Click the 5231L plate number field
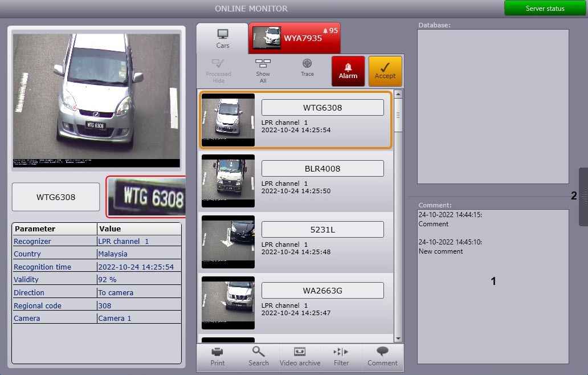The width and height of the screenshot is (588, 375). coord(322,230)
